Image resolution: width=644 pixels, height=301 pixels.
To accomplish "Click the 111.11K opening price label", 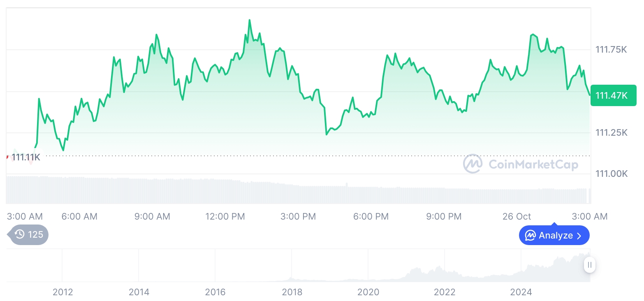I will 26,157.
